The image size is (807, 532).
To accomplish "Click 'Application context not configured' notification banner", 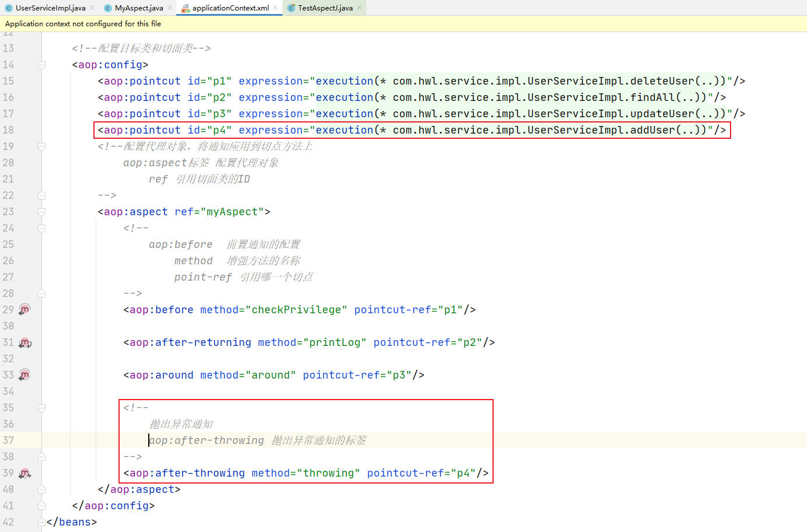I will (403, 24).
